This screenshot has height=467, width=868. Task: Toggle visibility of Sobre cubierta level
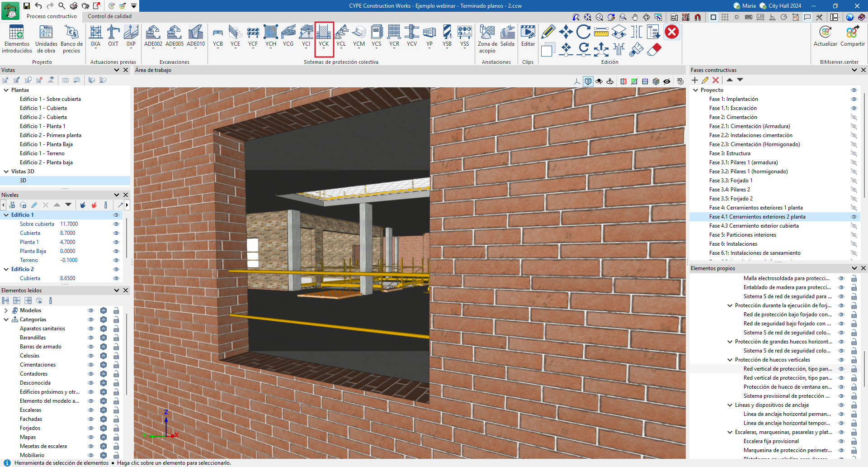[116, 224]
